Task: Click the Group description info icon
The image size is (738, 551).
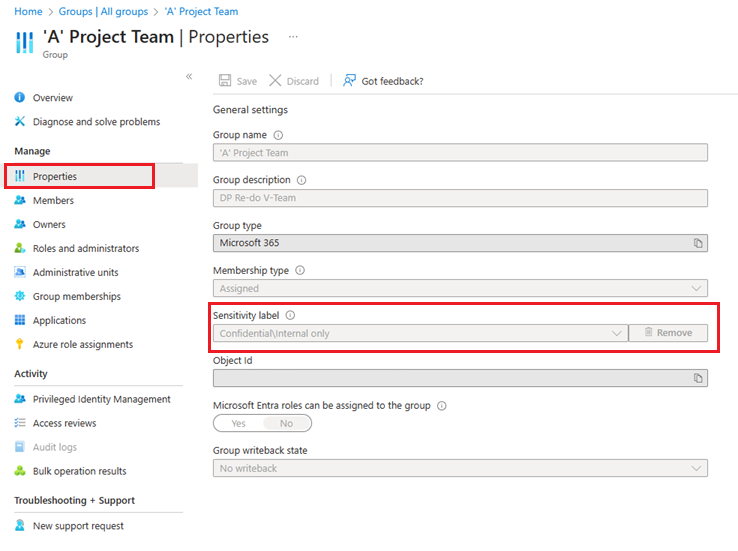Action: click(x=302, y=180)
